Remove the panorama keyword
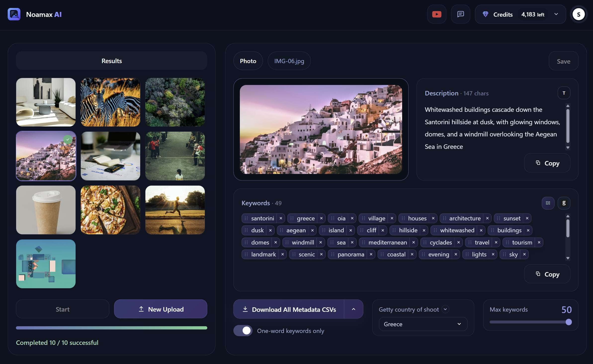 point(371,254)
